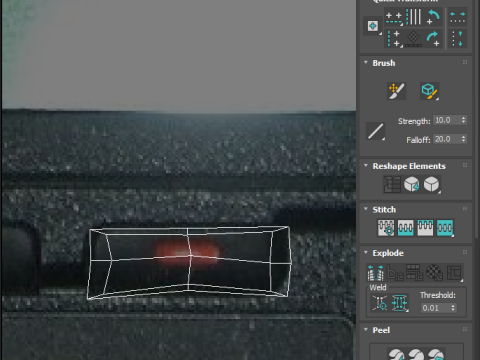Click the side panel vertical scrollbar
The height and width of the screenshot is (360, 480).
477,119
